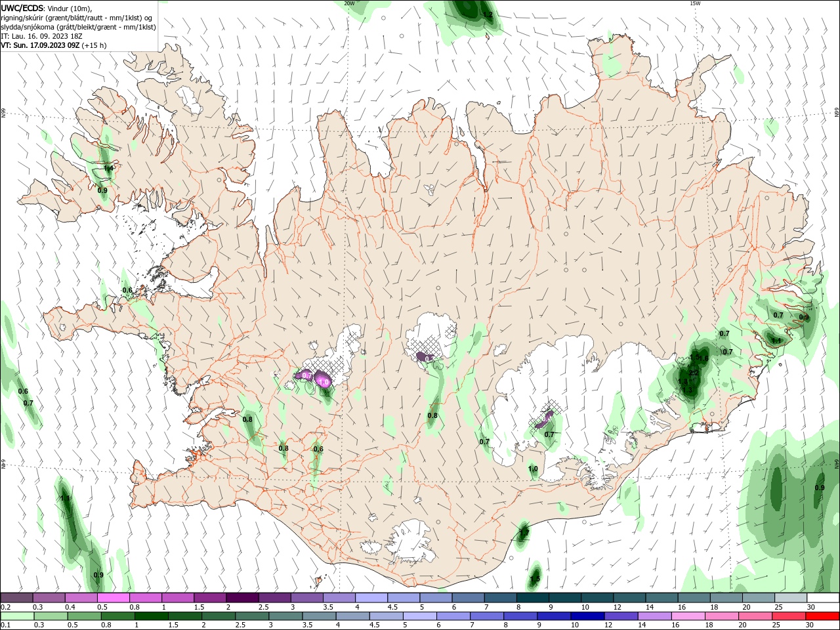Click the rain legend label 0.1
Screen dimensions: 840x630
(5, 625)
